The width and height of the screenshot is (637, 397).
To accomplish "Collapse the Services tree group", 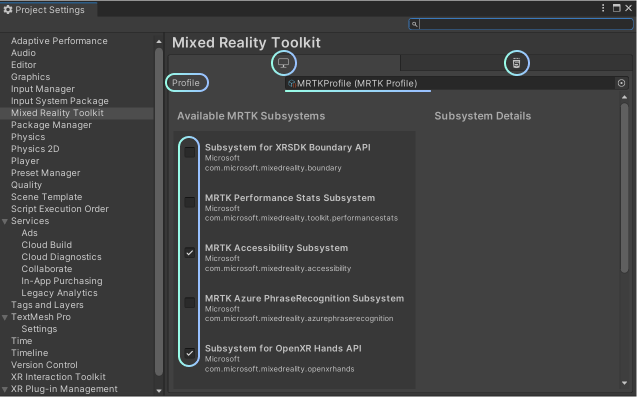I will pyautogui.click(x=5, y=221).
